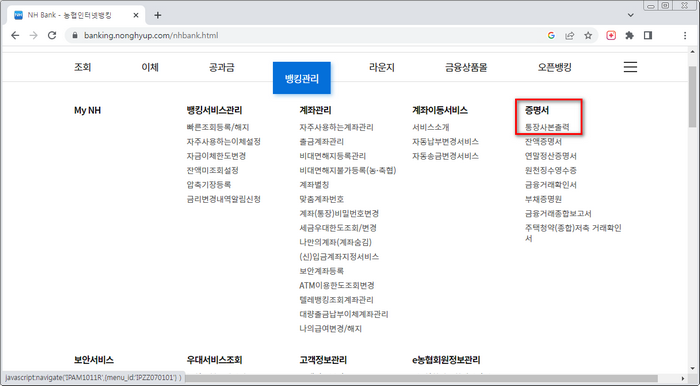Screen dimensions: 700x386
Task: Open 입축기장등록 link
Action: coord(209,184)
